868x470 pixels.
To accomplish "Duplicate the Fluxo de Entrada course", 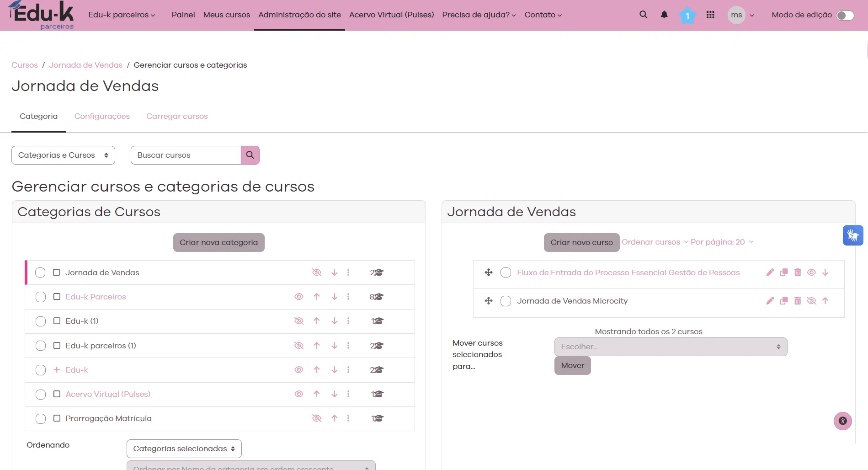I will point(784,272).
